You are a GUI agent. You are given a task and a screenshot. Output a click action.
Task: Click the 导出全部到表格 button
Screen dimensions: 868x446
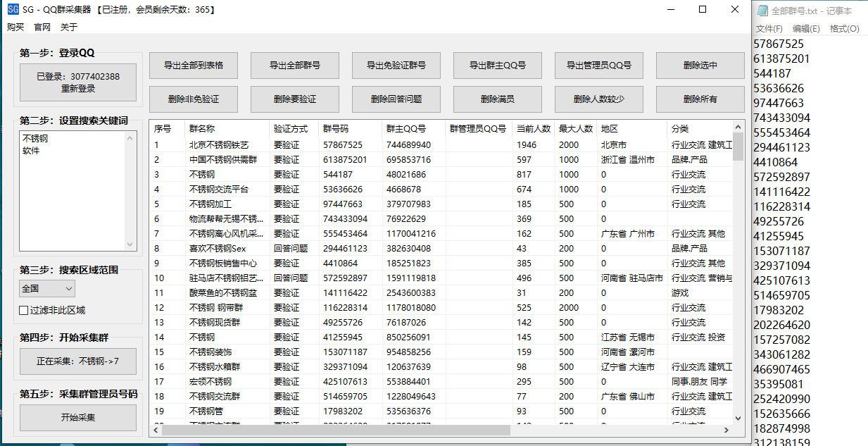click(x=194, y=66)
